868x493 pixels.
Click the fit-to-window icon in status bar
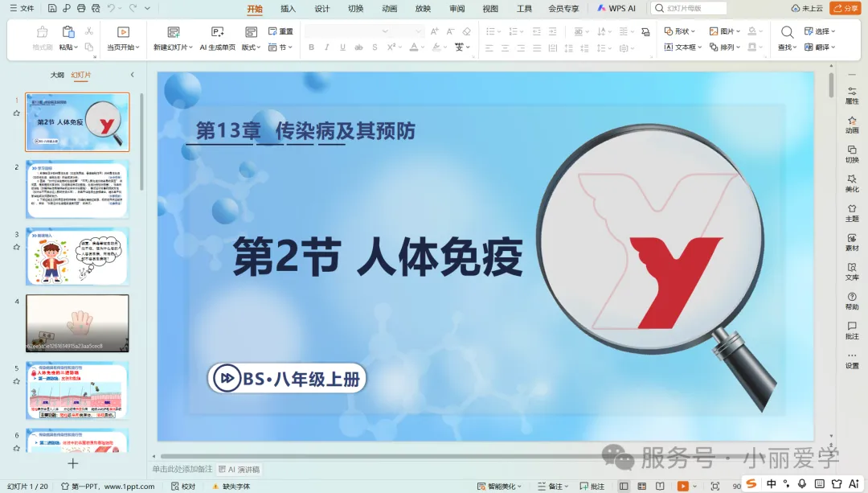tap(714, 486)
